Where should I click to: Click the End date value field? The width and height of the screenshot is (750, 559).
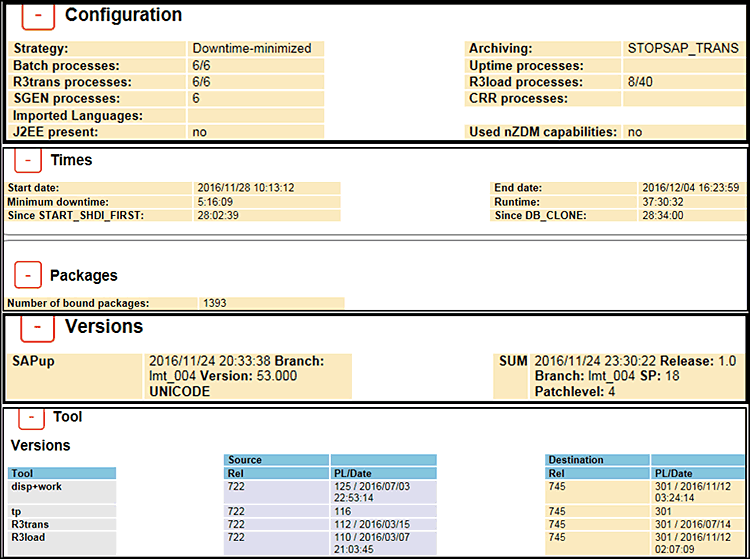(690, 187)
